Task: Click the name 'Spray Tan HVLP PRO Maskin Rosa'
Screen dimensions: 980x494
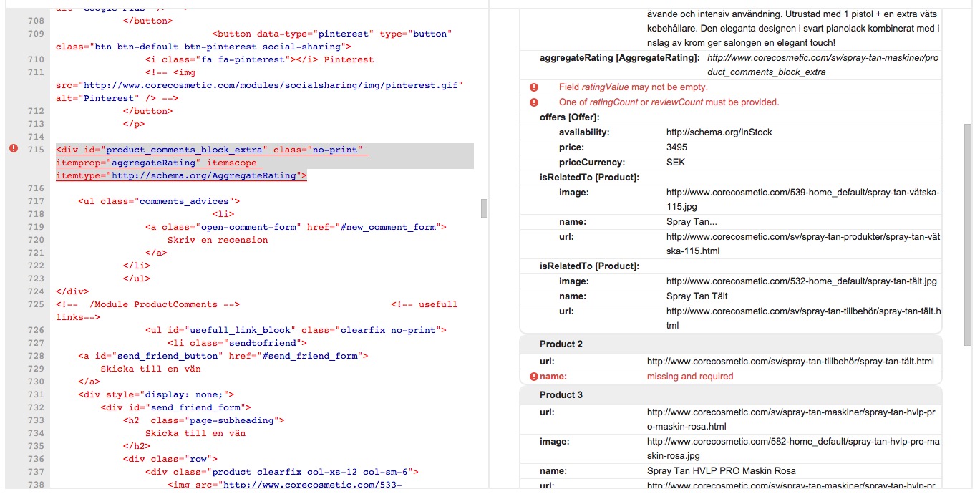Action: tap(721, 471)
